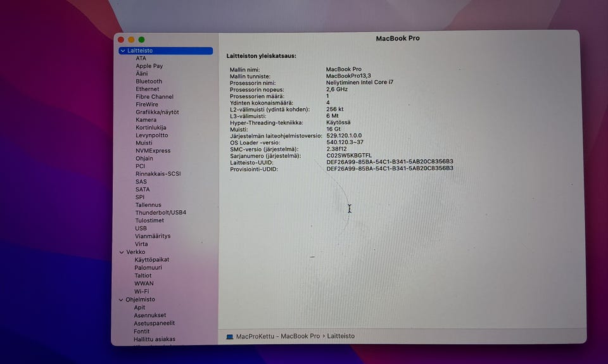Select PCI in the sidebar
Viewport: 608px width, 364px height.
tap(140, 166)
